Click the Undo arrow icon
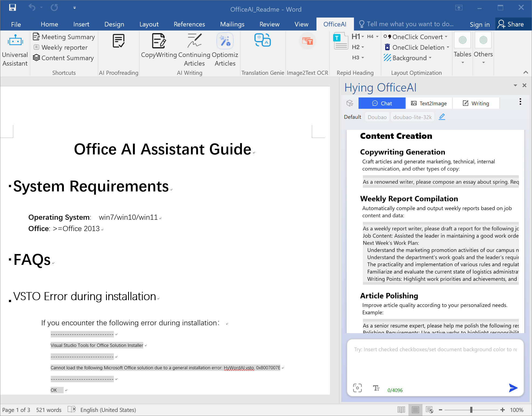 pos(32,8)
